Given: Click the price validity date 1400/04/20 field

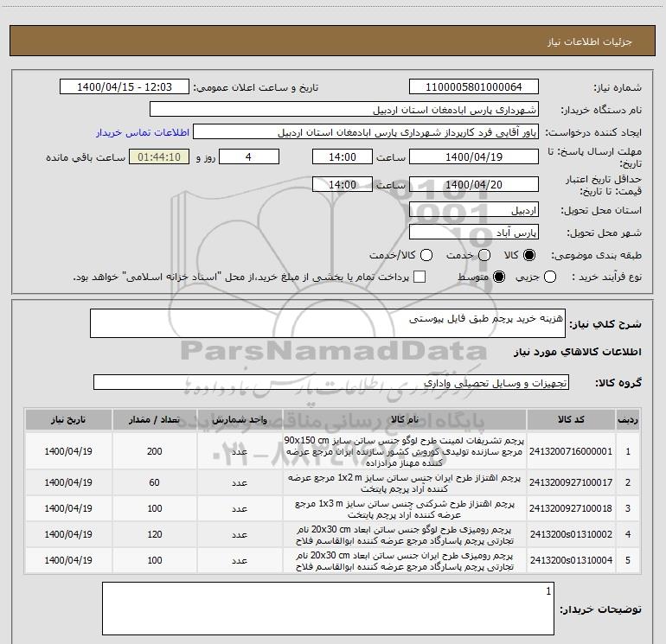Looking at the screenshot, I should tap(474, 185).
